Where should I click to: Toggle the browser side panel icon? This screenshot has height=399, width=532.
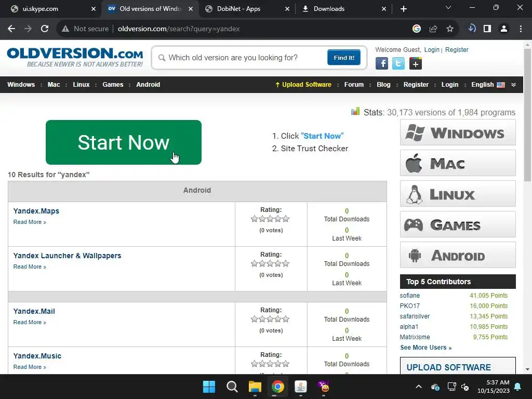click(487, 29)
